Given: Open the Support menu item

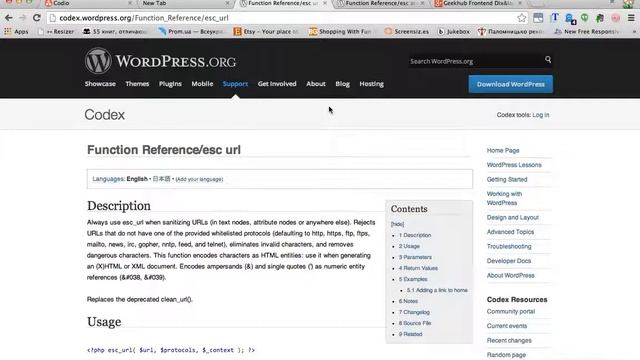Looking at the screenshot, I should [x=235, y=84].
